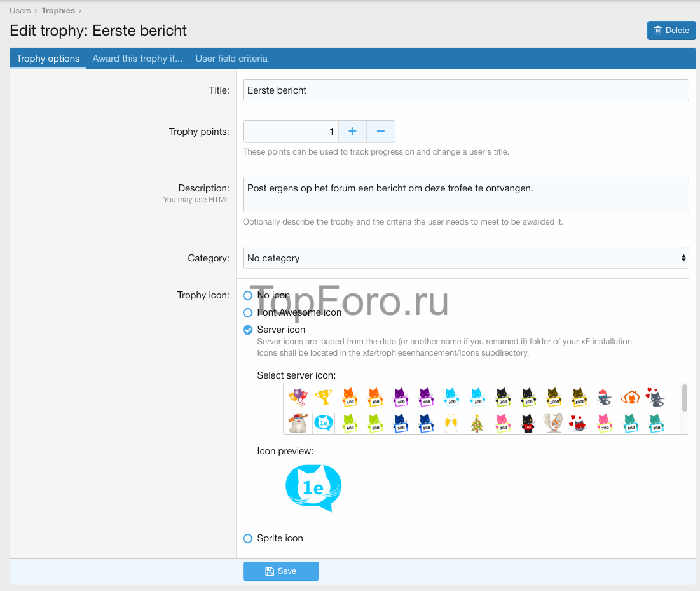Decrease trophy points with minus button
The height and width of the screenshot is (591, 700).
click(381, 131)
